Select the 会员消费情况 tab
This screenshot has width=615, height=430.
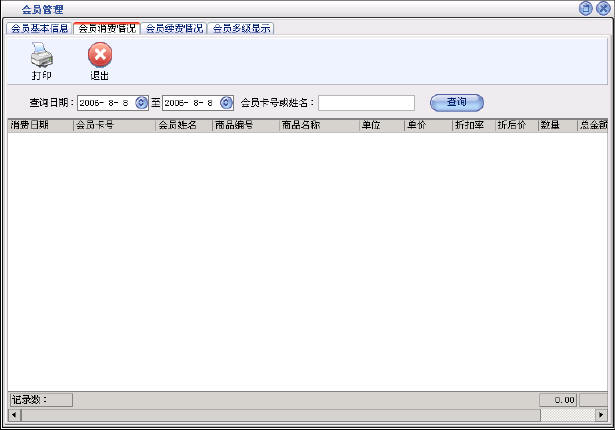pyautogui.click(x=106, y=28)
